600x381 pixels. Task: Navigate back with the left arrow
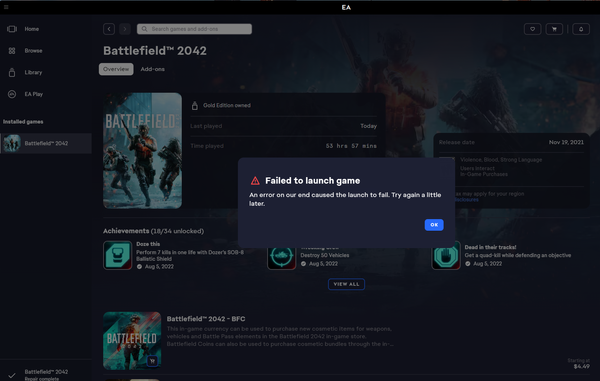pos(109,29)
